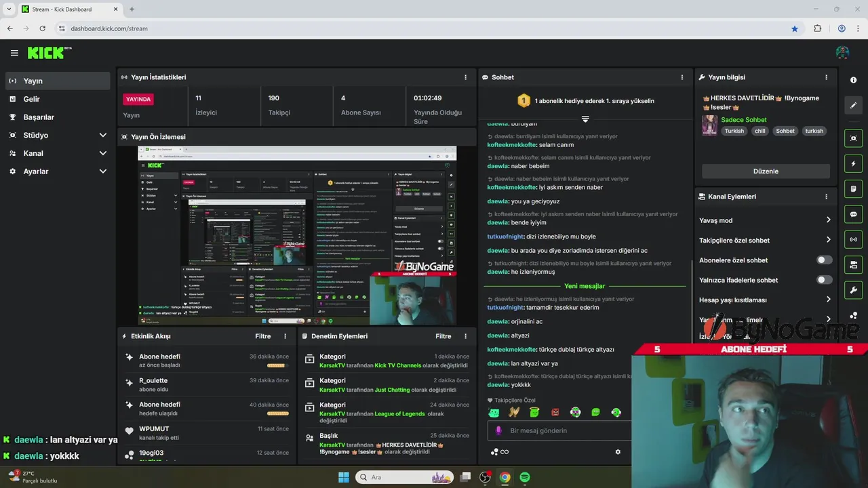Screen dimensions: 868x488
Task: Open the Windows Start menu
Action: (x=343, y=477)
